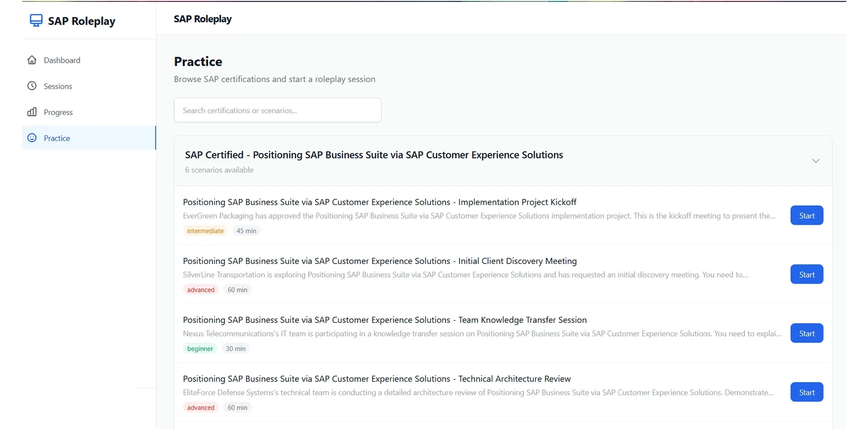Open the Dashboard menu item
This screenshot has height=429, width=868.
pyautogui.click(x=62, y=60)
